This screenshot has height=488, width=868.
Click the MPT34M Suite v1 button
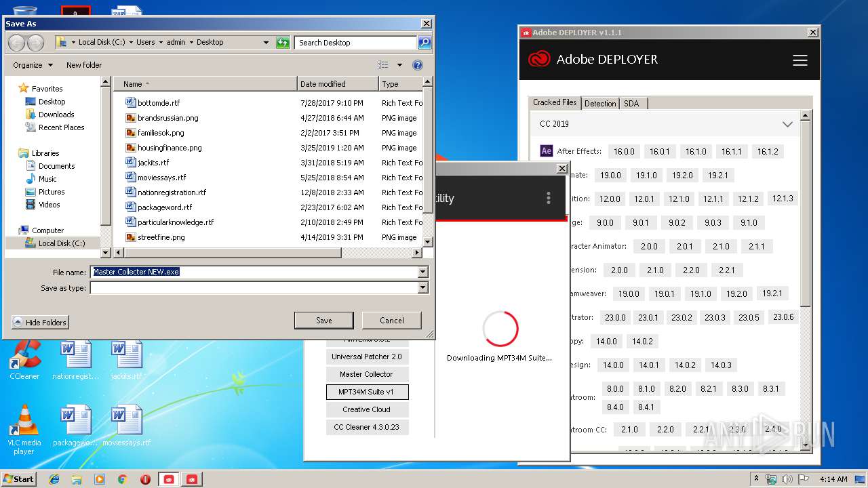(366, 392)
